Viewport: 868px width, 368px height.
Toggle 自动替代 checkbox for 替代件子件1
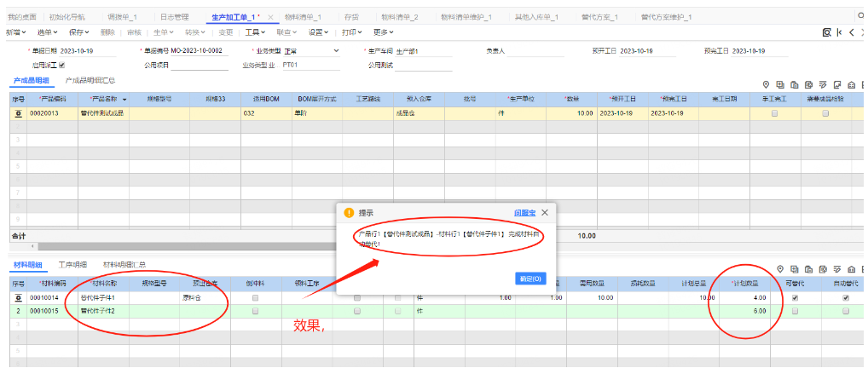845,297
